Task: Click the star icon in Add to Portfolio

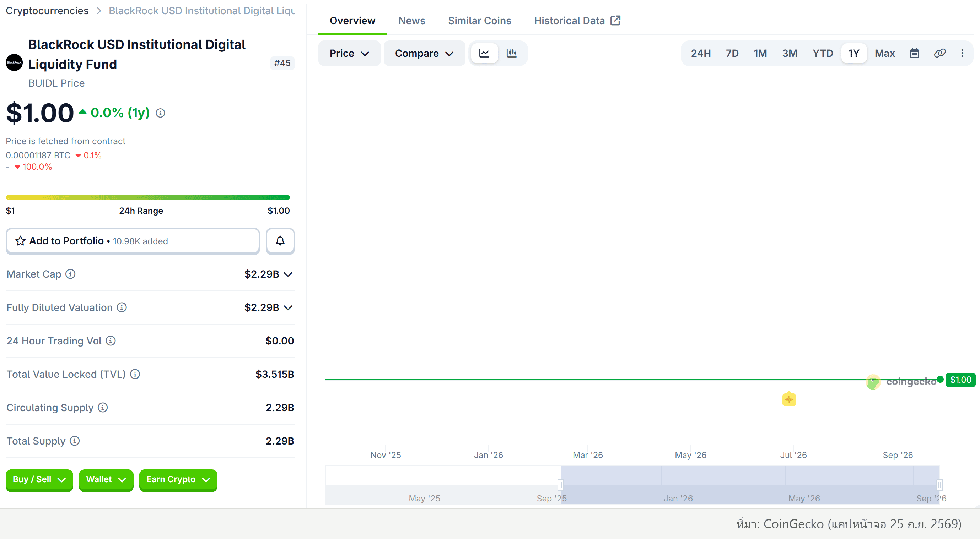Action: (21, 241)
